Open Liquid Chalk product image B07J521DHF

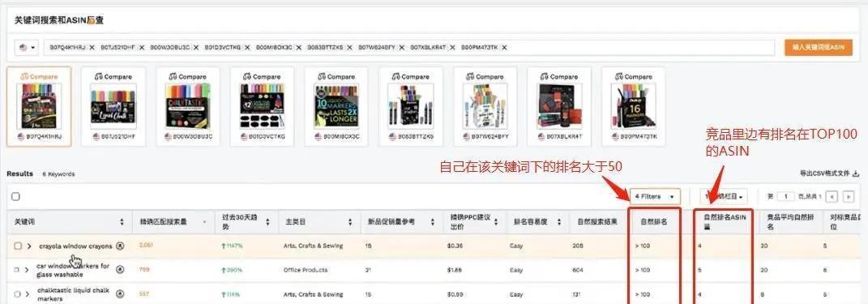tap(113, 107)
